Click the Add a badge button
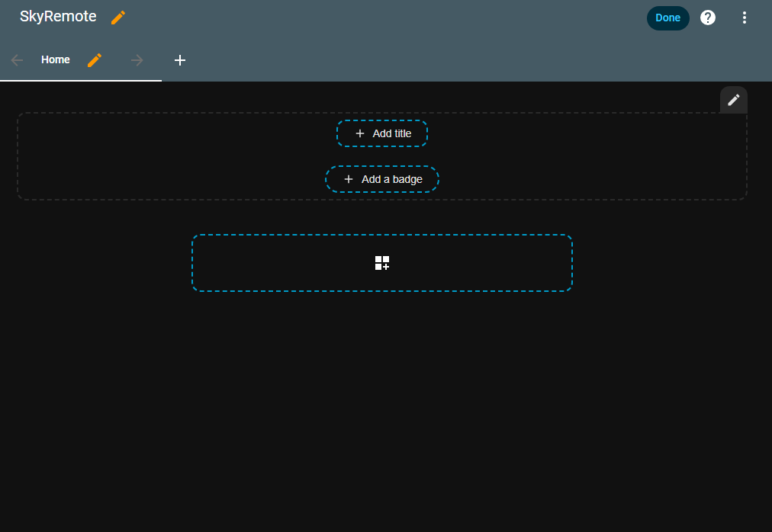 (391, 179)
